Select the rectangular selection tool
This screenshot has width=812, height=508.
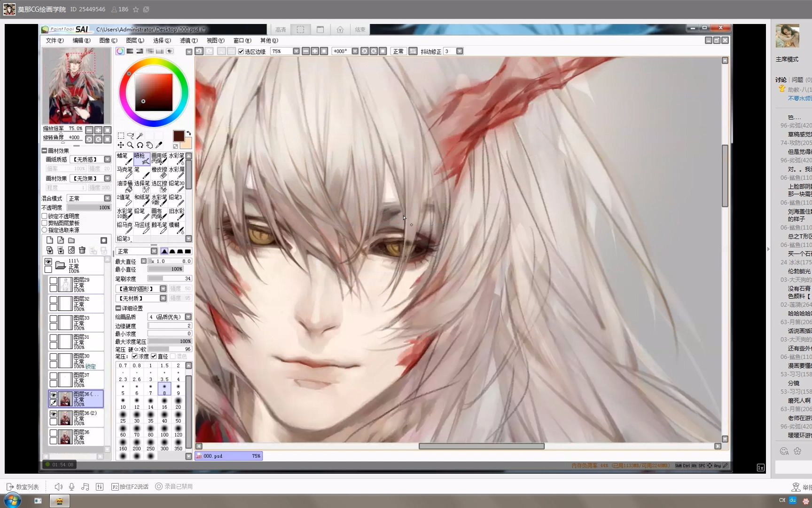coord(121,135)
